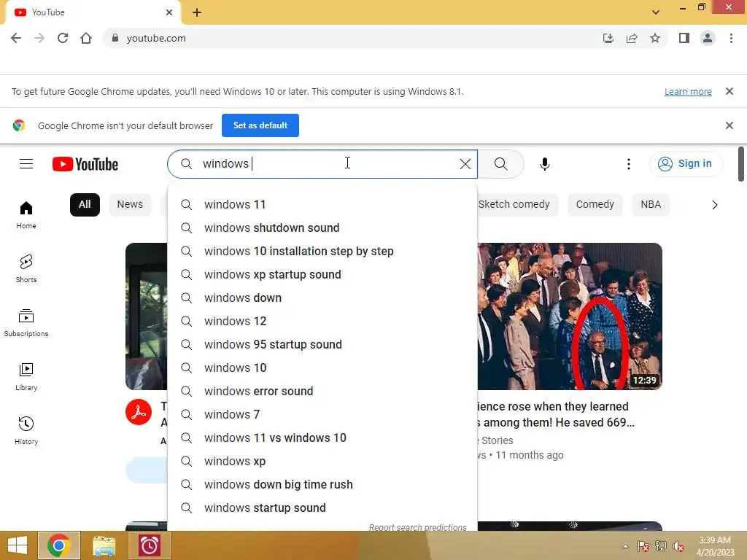747x560 pixels.
Task: Choose suggestion "windows xp"
Action: 322,461
